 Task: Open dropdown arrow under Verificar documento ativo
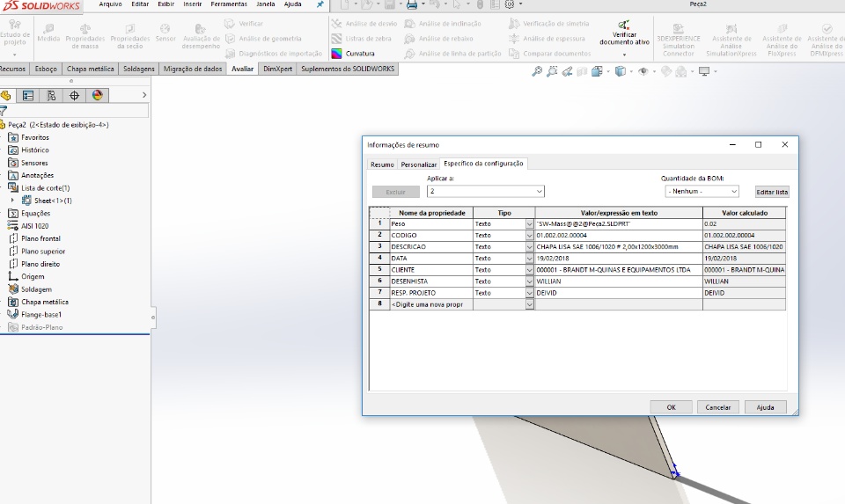pyautogui.click(x=624, y=55)
